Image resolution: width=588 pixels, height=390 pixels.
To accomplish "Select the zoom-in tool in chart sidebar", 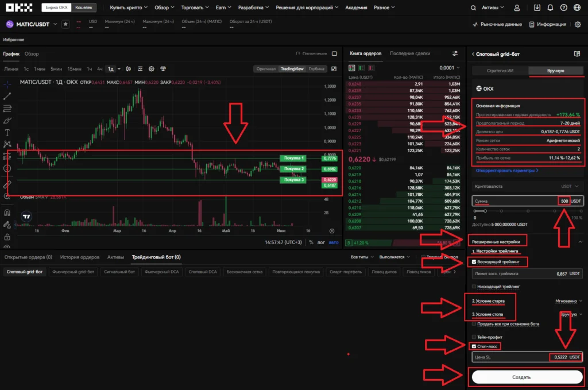I will pyautogui.click(x=7, y=196).
